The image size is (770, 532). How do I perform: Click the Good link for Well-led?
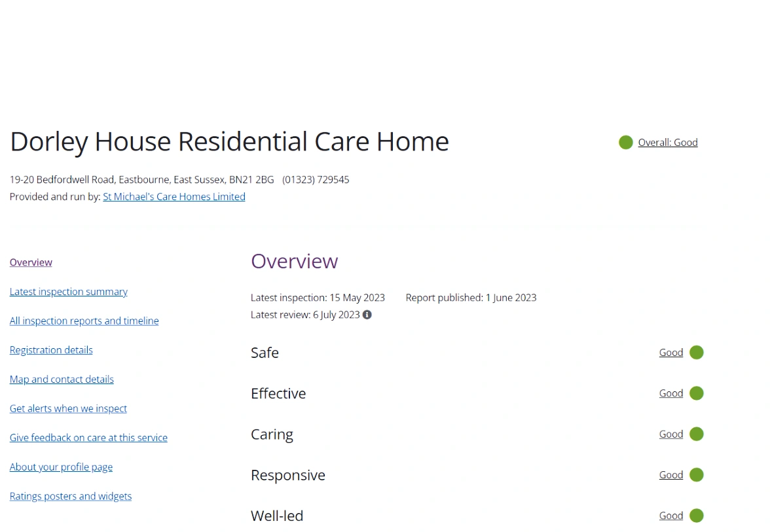(671, 516)
